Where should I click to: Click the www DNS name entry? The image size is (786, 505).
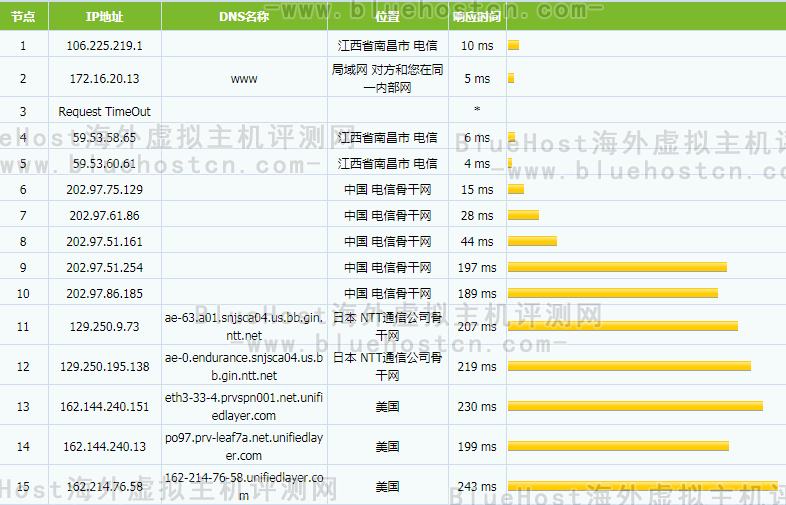243,79
